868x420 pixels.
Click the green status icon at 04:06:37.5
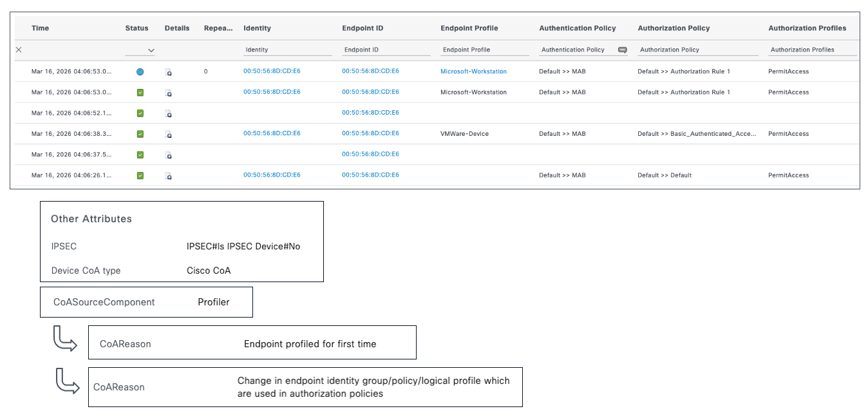click(x=140, y=155)
